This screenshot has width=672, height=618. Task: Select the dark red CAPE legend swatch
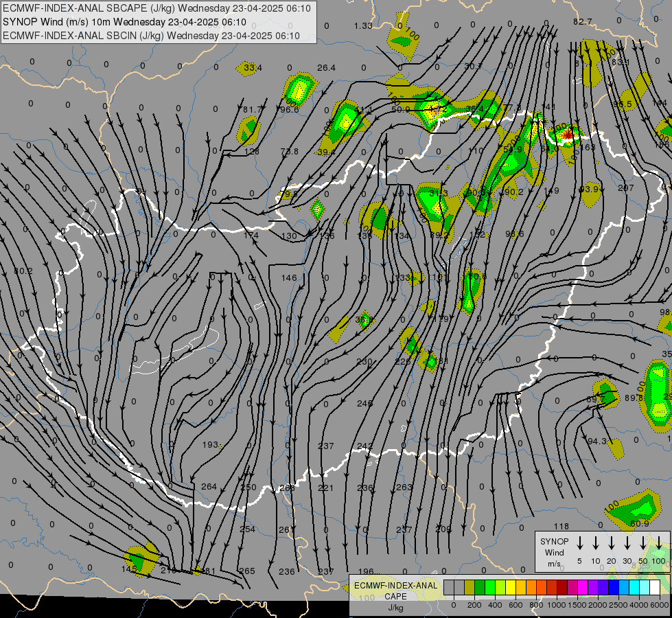point(562,587)
